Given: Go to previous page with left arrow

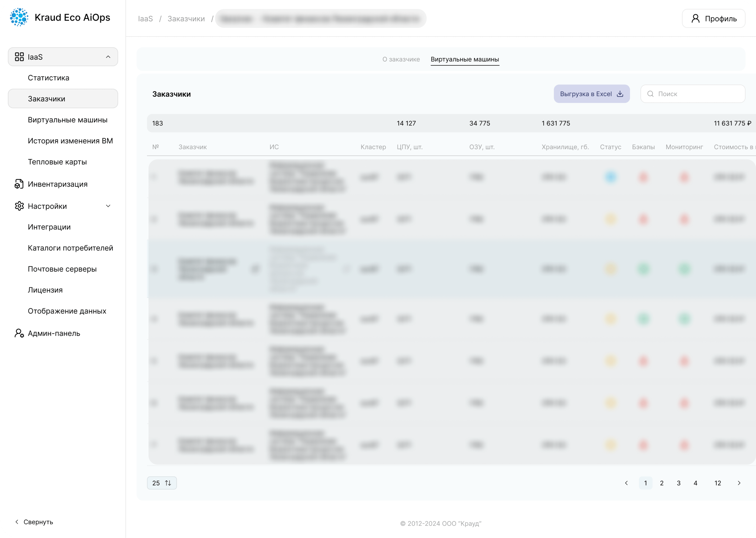Looking at the screenshot, I should (x=626, y=483).
